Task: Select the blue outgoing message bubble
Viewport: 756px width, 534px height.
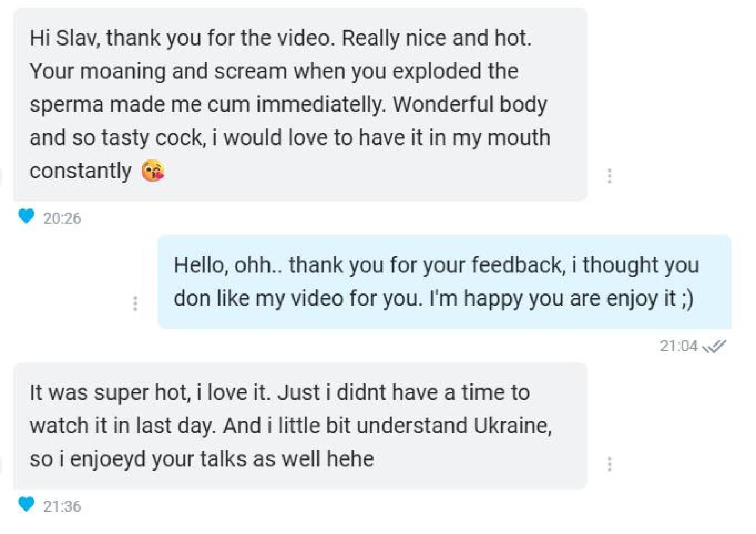Action: 444,282
